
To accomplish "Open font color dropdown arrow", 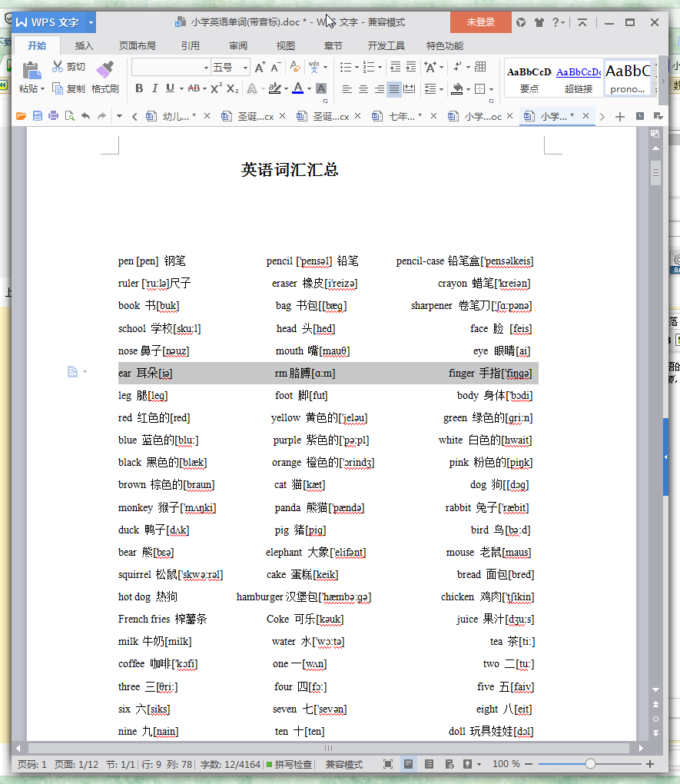I will [309, 89].
